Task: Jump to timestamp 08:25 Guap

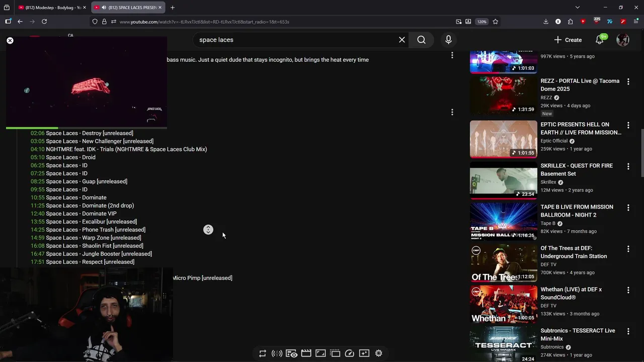Action: point(38,182)
